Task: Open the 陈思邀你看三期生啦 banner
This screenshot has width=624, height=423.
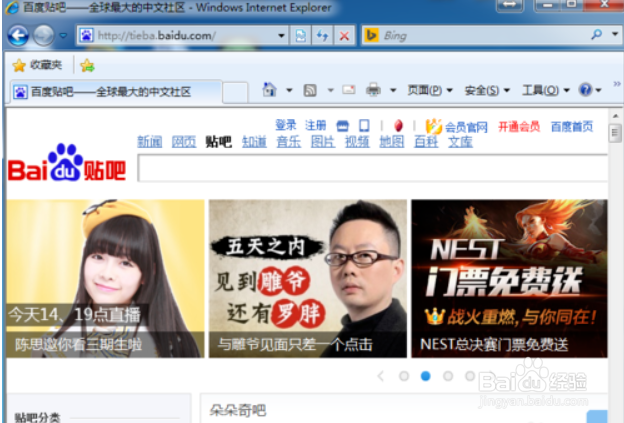Action: (105, 278)
